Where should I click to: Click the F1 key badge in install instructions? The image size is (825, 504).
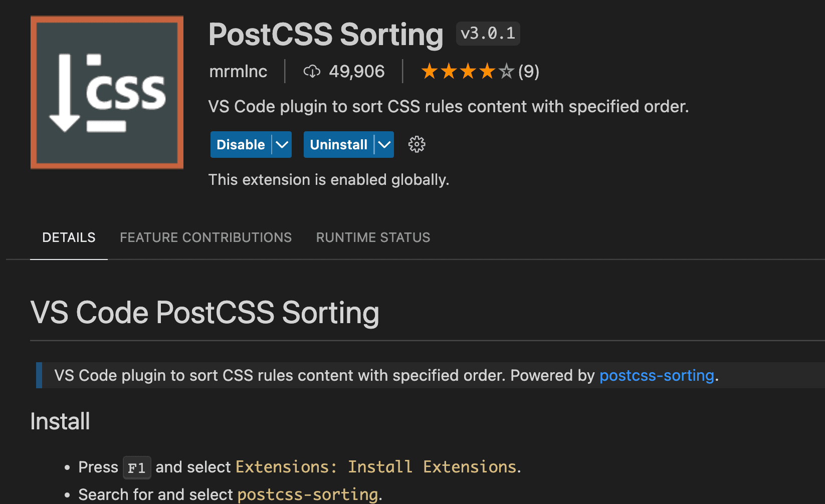[136, 467]
